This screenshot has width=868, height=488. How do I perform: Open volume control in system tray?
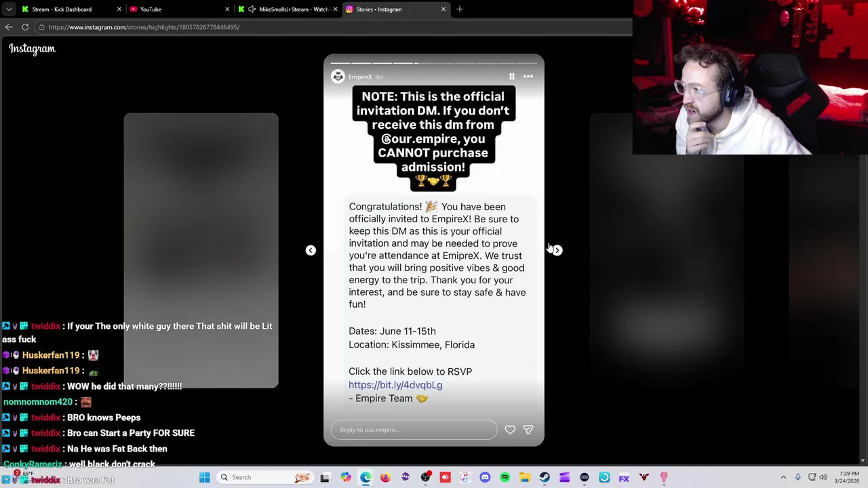pyautogui.click(x=823, y=477)
